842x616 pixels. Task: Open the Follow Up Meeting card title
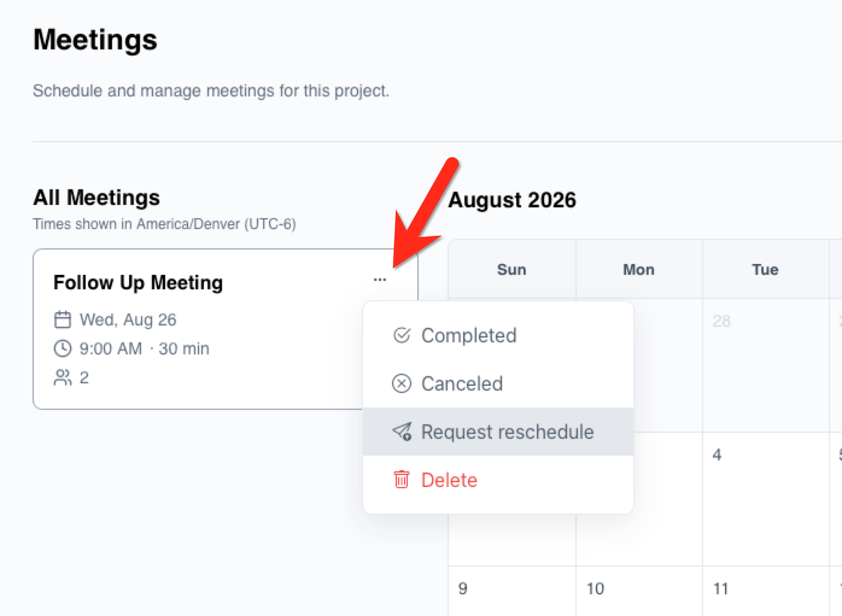138,283
